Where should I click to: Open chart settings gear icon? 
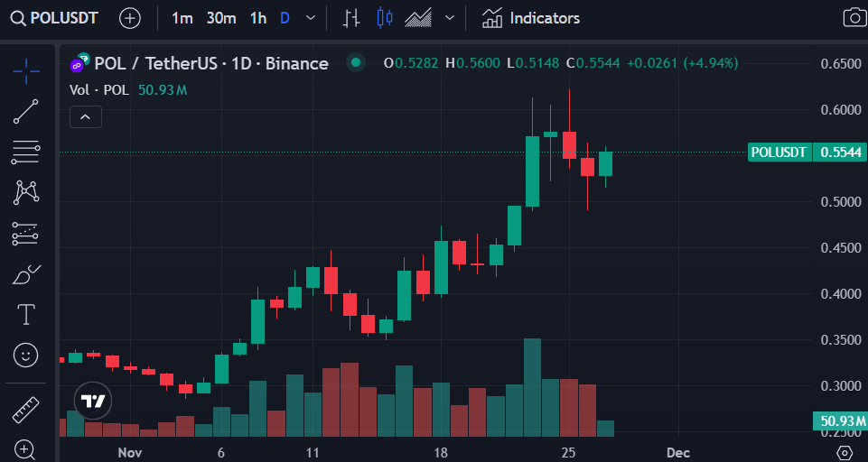(x=845, y=453)
